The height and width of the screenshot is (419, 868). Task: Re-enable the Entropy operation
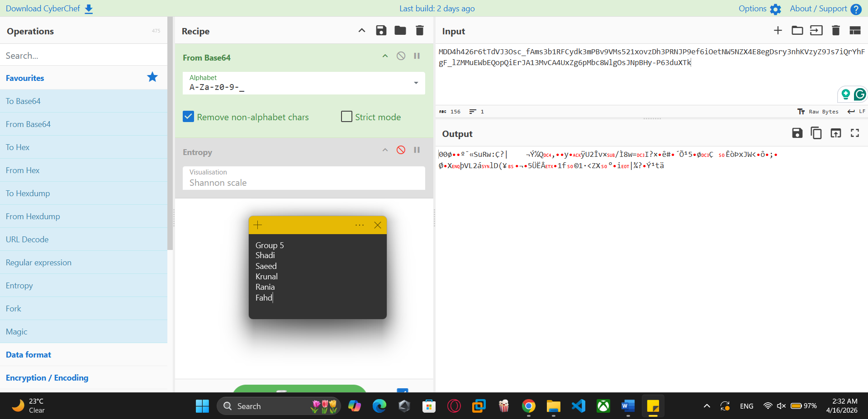[401, 150]
